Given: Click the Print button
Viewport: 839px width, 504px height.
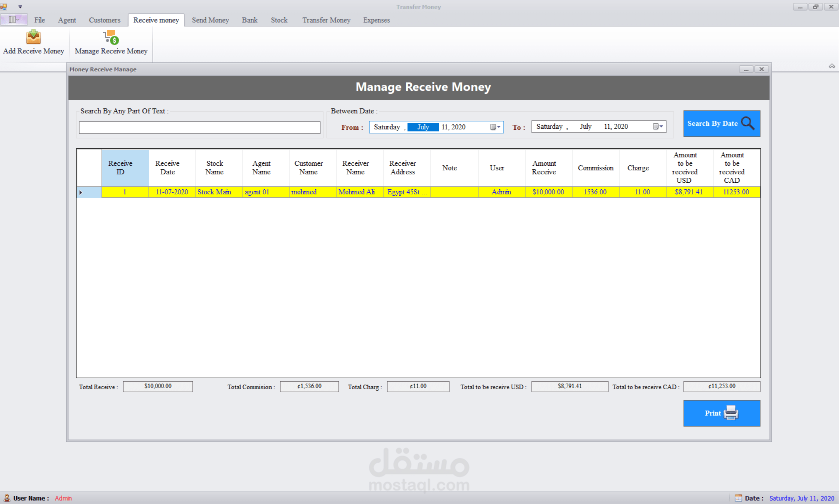Looking at the screenshot, I should tap(721, 413).
